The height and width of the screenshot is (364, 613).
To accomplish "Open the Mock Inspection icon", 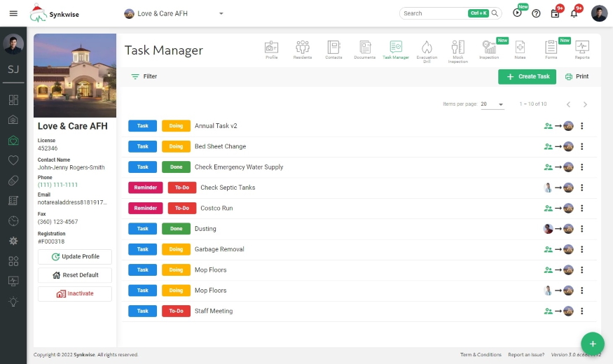I will pos(457,50).
